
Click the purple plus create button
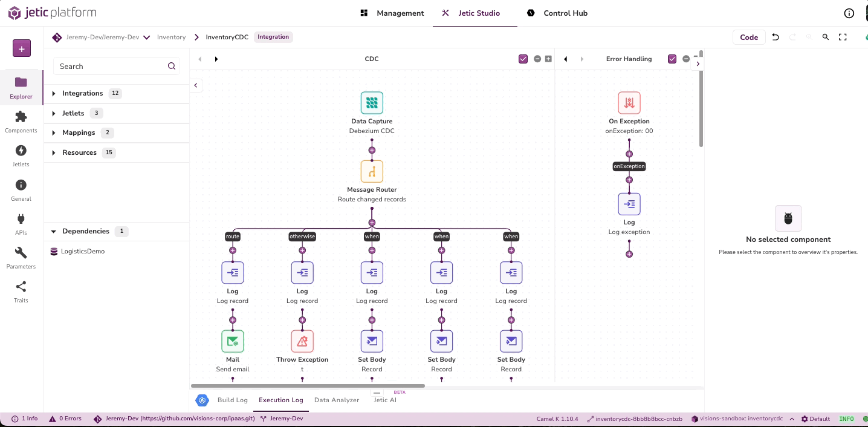click(x=22, y=48)
